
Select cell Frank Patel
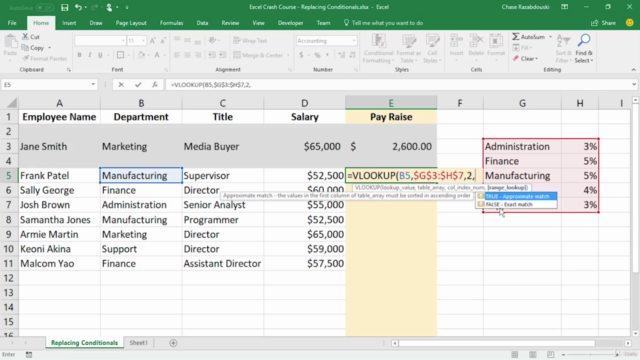click(x=59, y=176)
